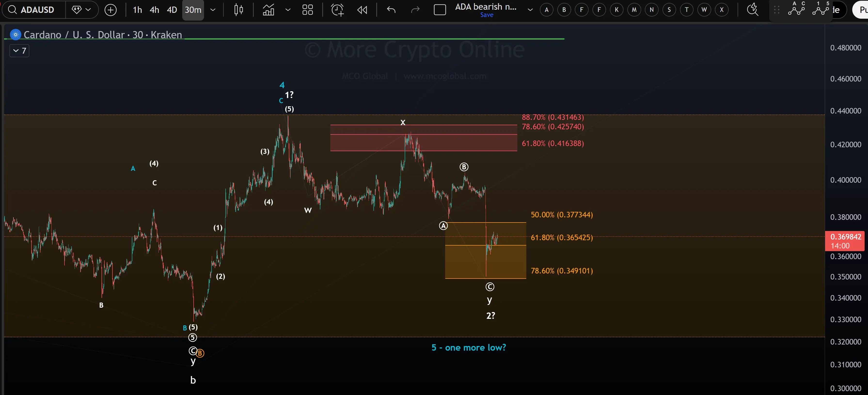This screenshot has width=868, height=395.
Task: Click the magnet snap tool icon
Action: [x=752, y=9]
